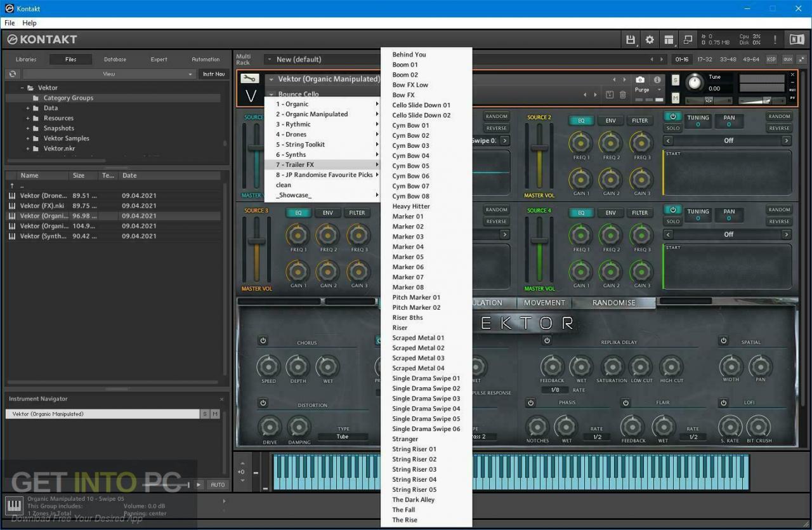Click Source 4 REVERSE button
This screenshot has width=812, height=530.
click(x=779, y=222)
